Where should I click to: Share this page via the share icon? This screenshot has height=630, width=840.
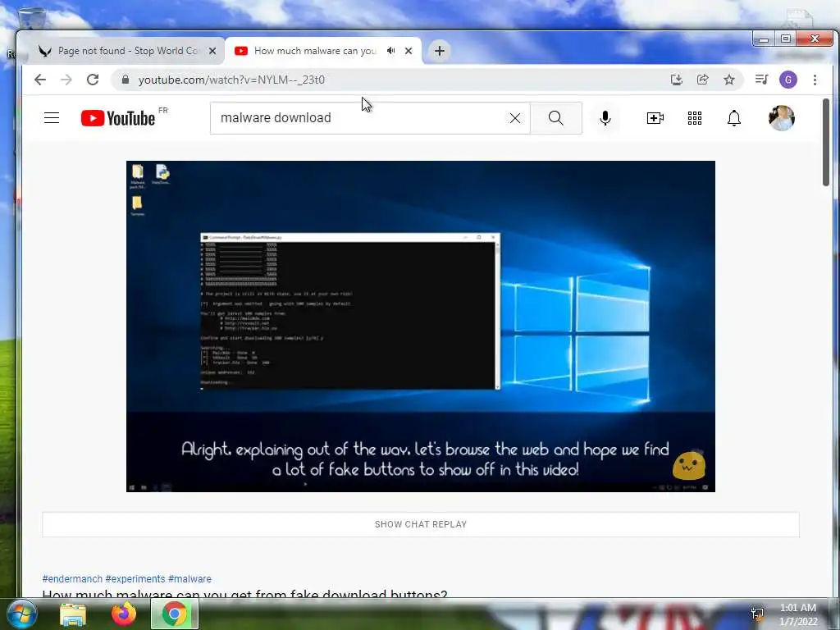click(703, 80)
